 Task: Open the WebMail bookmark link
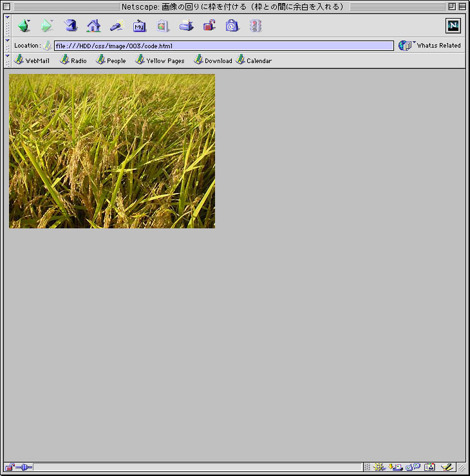click(32, 60)
